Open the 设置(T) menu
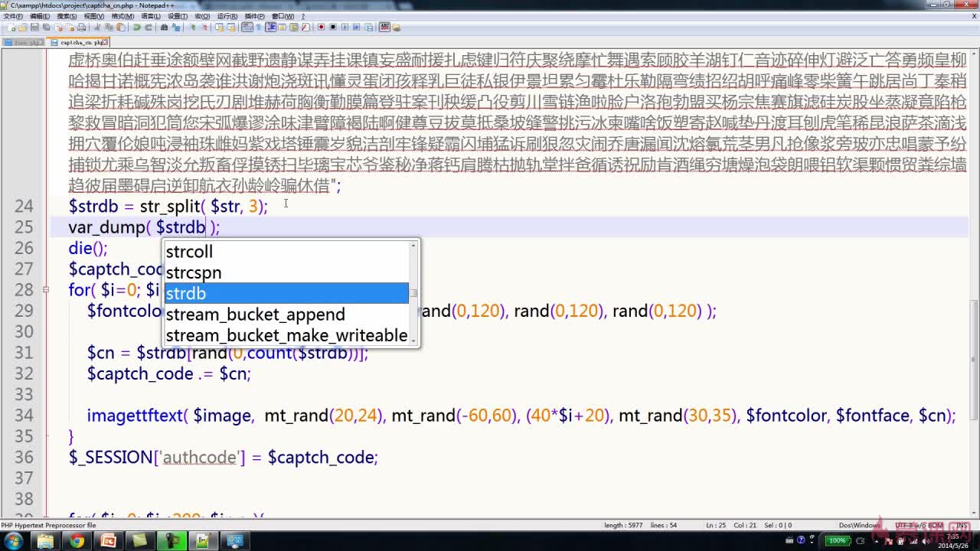The image size is (980, 551). click(178, 16)
